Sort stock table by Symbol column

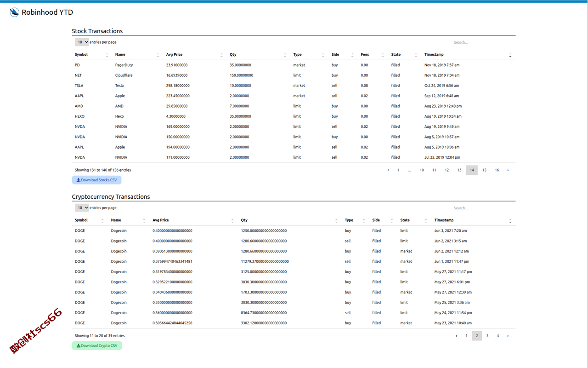[92, 55]
